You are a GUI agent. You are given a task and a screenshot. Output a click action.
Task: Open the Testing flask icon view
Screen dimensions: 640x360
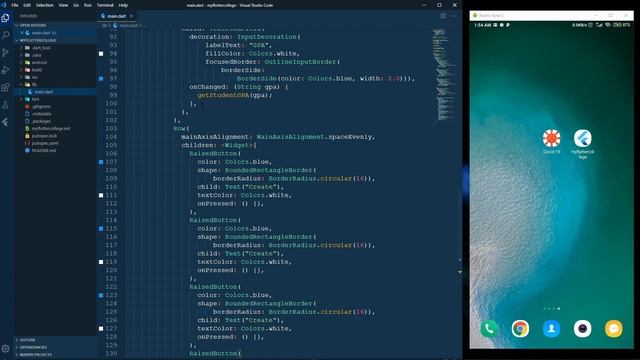point(6,105)
